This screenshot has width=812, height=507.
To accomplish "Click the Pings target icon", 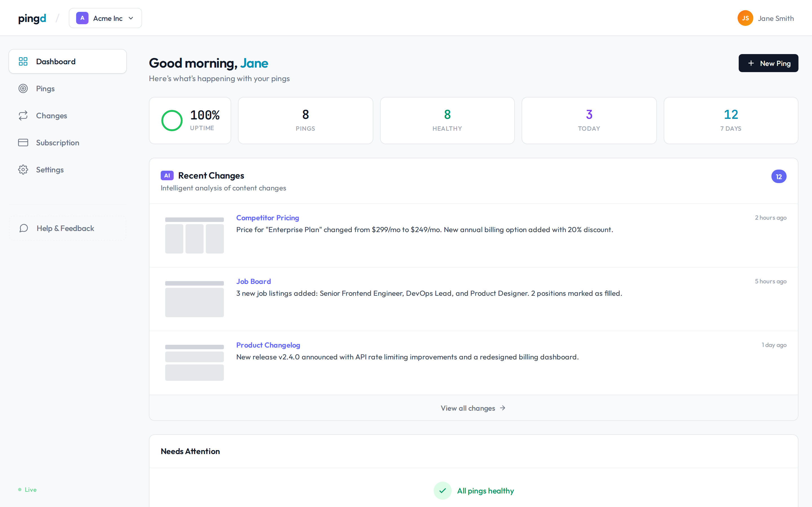I will point(23,88).
